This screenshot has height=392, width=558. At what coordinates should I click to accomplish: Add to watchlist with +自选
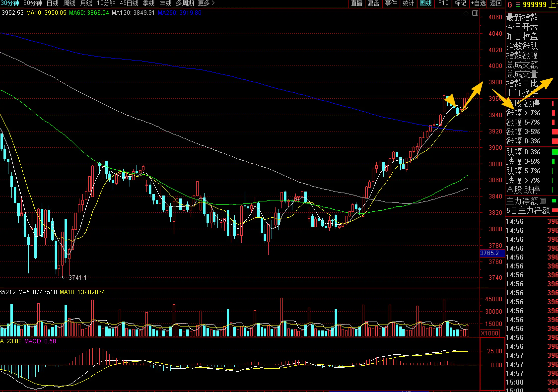[478, 3]
